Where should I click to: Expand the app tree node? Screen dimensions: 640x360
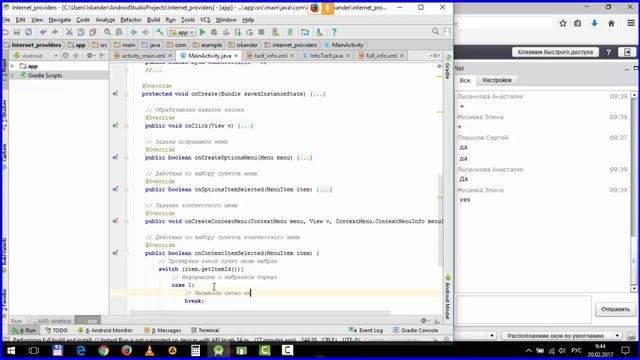click(x=13, y=66)
